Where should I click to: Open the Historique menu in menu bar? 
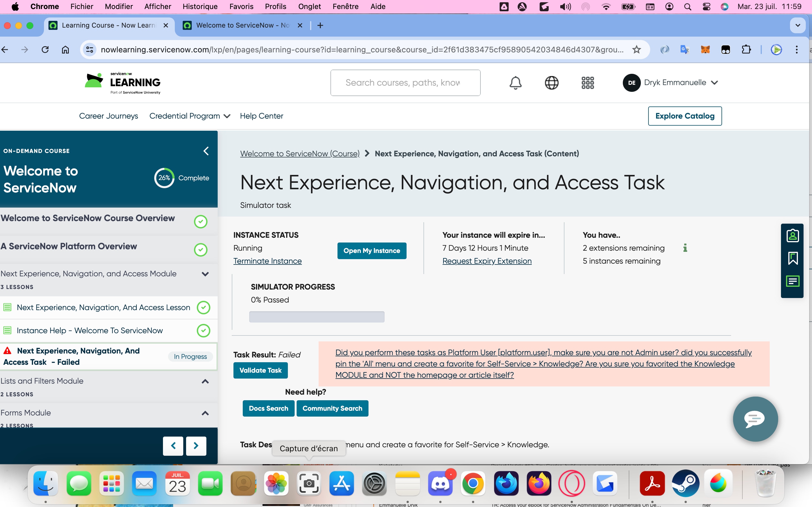(x=200, y=6)
